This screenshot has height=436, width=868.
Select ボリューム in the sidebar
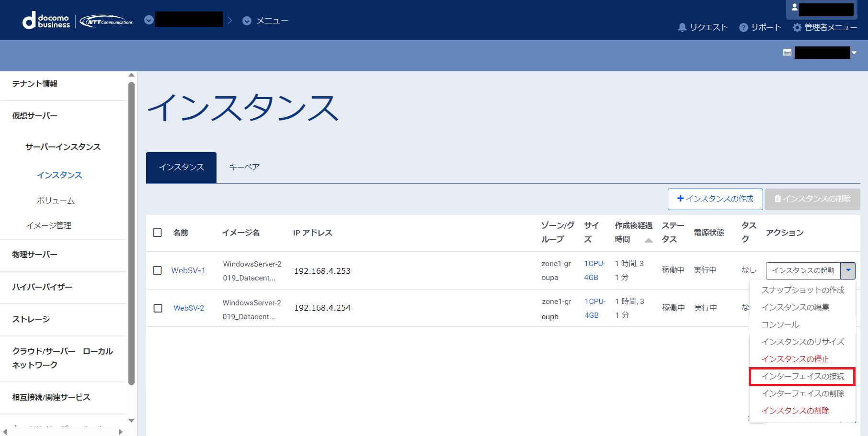[56, 201]
